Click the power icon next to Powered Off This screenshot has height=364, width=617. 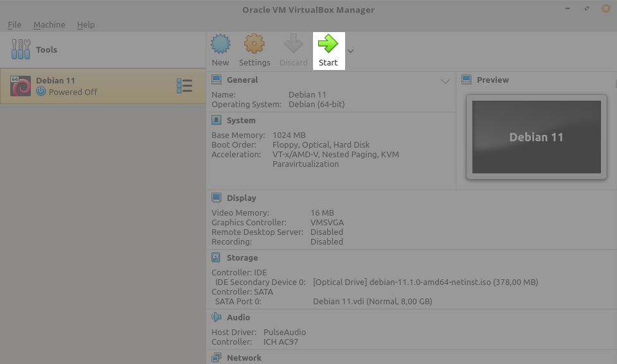41,91
